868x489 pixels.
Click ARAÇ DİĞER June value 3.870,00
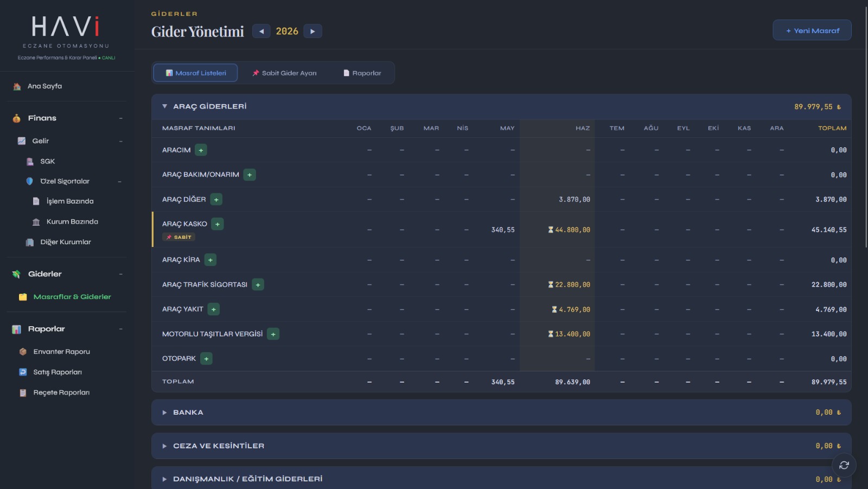click(x=575, y=200)
